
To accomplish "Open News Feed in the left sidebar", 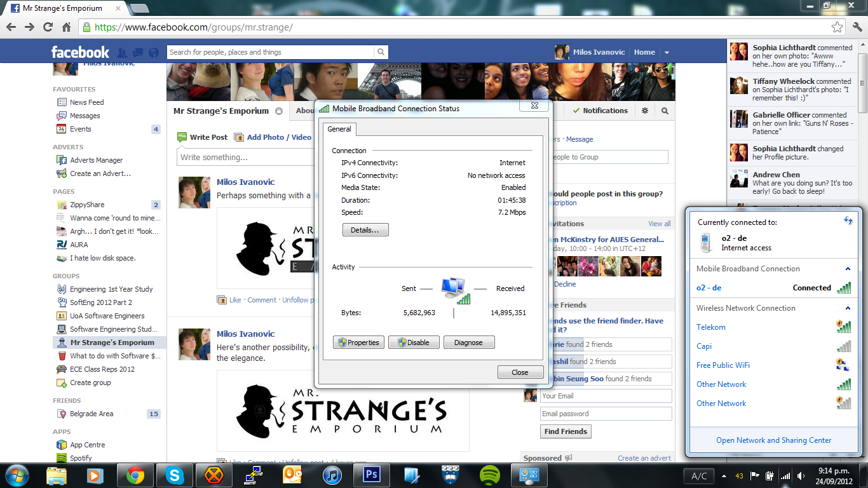I will click(x=86, y=102).
